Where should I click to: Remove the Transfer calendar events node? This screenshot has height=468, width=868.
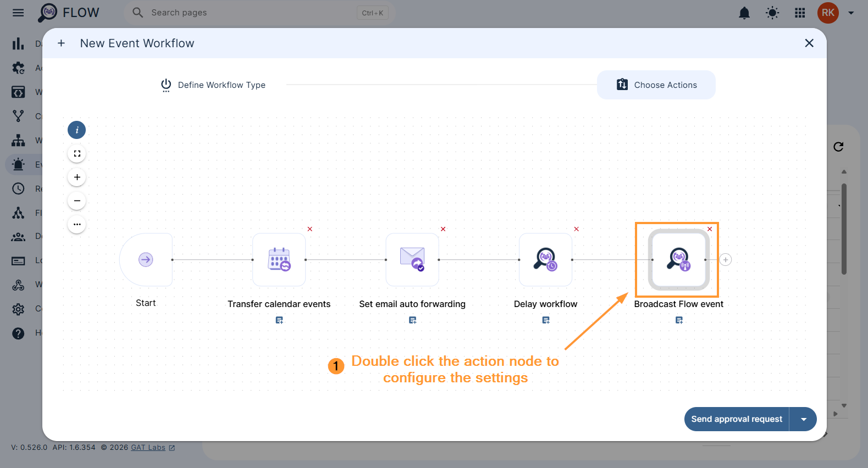310,229
